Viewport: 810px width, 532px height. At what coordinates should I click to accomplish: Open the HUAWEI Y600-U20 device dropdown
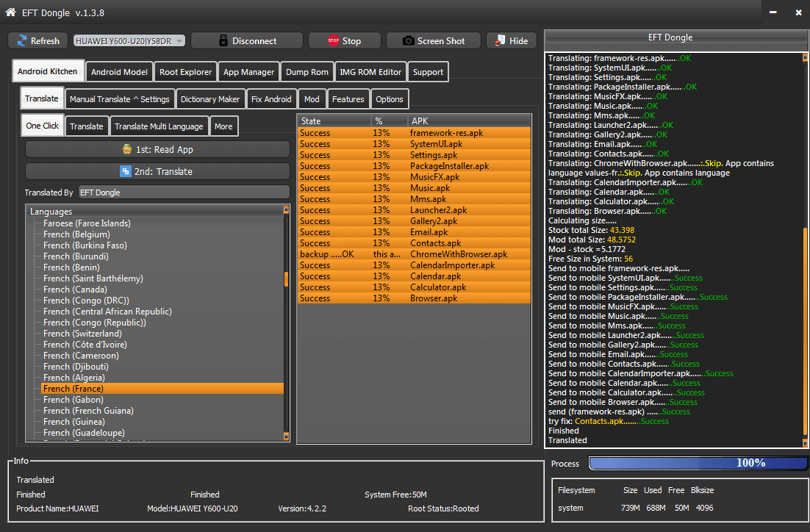[129, 41]
